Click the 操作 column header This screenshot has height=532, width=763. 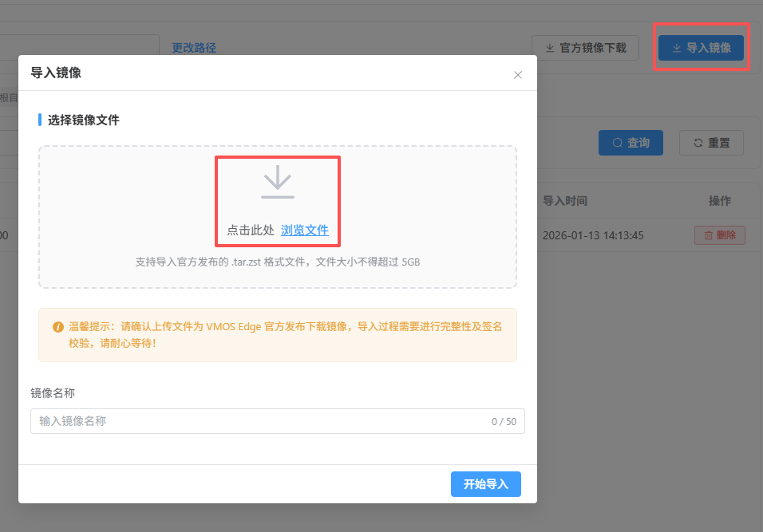(x=720, y=201)
